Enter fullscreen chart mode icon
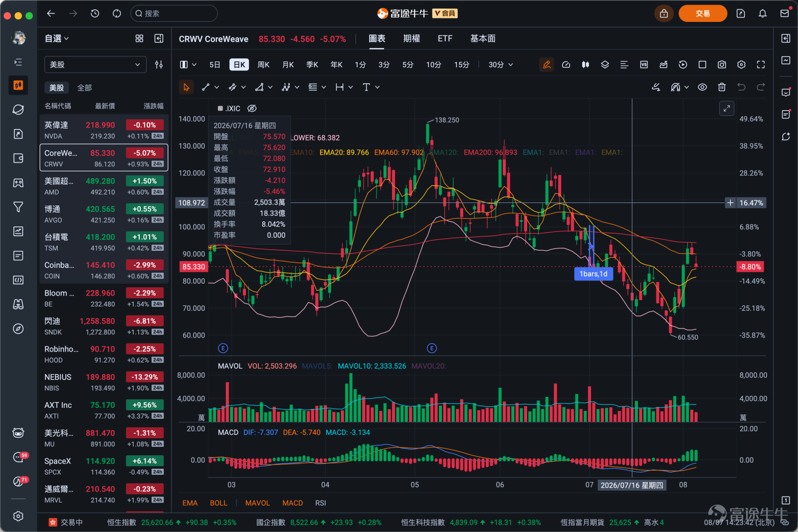Image resolution: width=798 pixels, height=532 pixels. pyautogui.click(x=761, y=65)
